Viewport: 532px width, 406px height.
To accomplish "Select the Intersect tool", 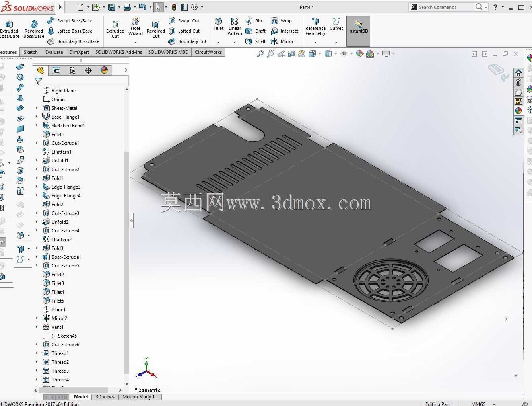I will click(x=284, y=31).
